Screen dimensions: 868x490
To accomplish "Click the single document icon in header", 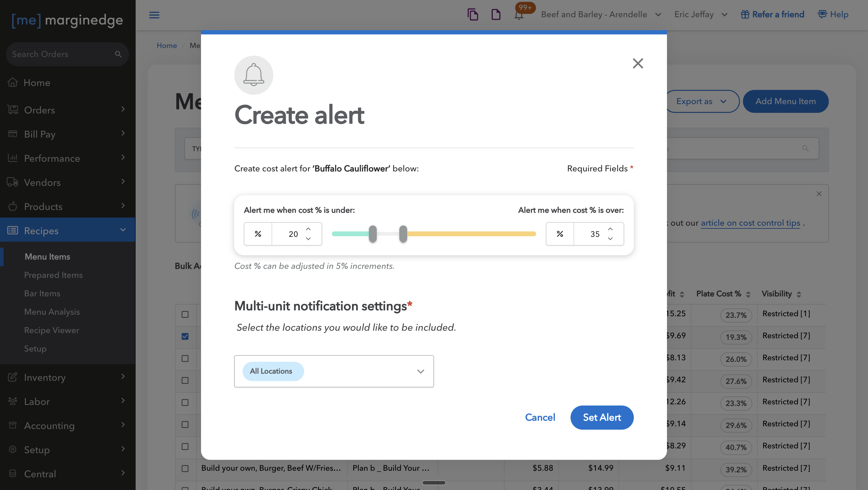I will (496, 14).
